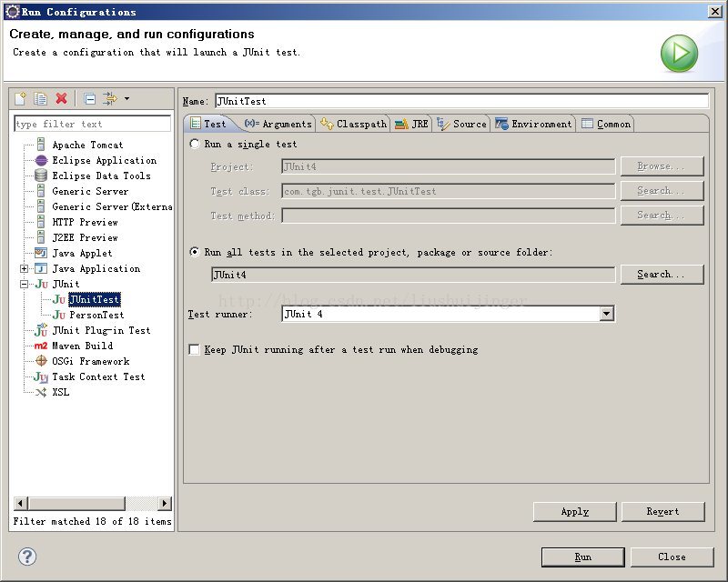Click the Task Context Test icon

[41, 376]
